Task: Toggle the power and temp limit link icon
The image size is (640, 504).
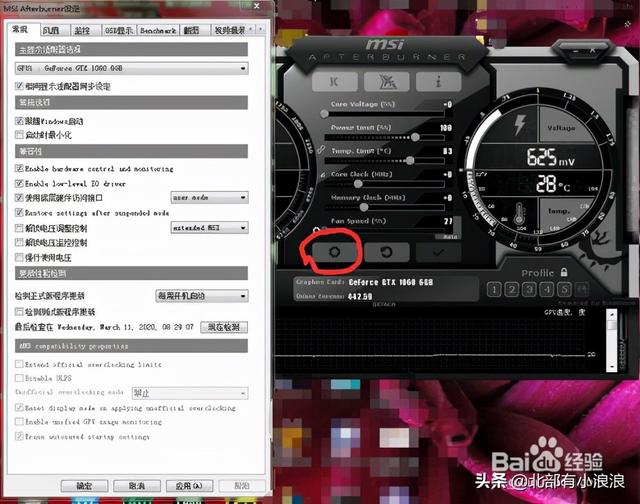Action: (x=321, y=149)
